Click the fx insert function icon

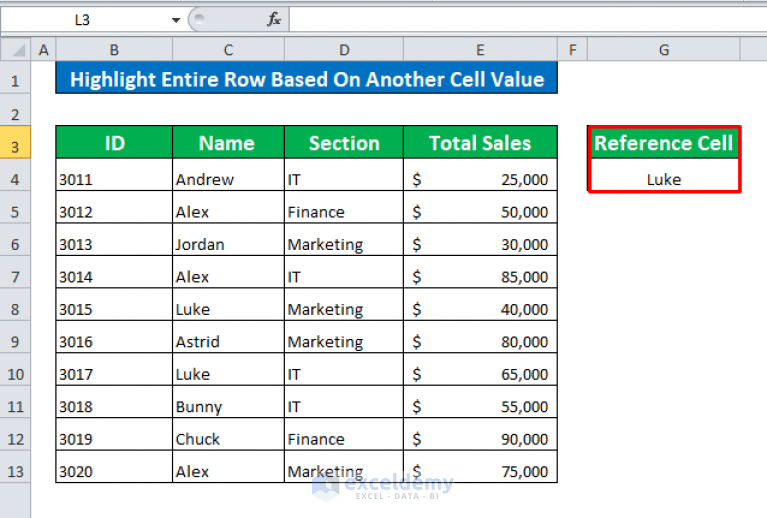pos(274,20)
